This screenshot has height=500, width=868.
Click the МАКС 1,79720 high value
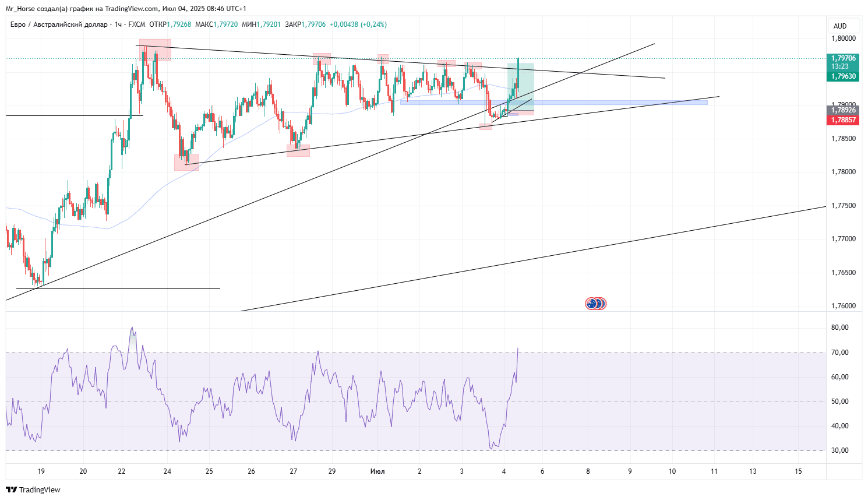(216, 24)
